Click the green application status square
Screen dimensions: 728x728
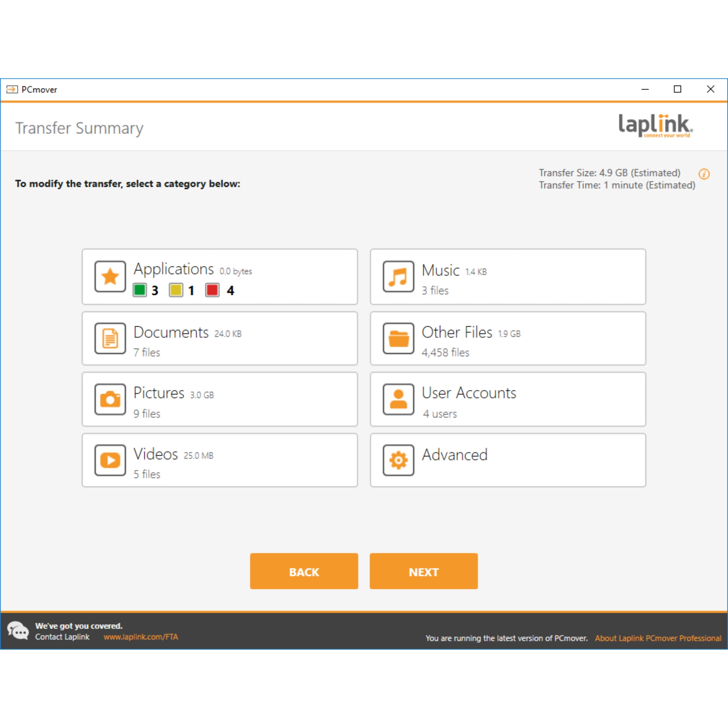coord(140,290)
